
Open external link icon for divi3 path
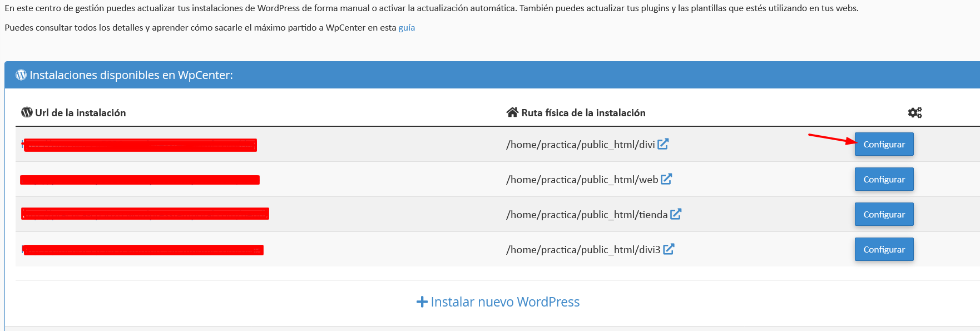point(669,249)
